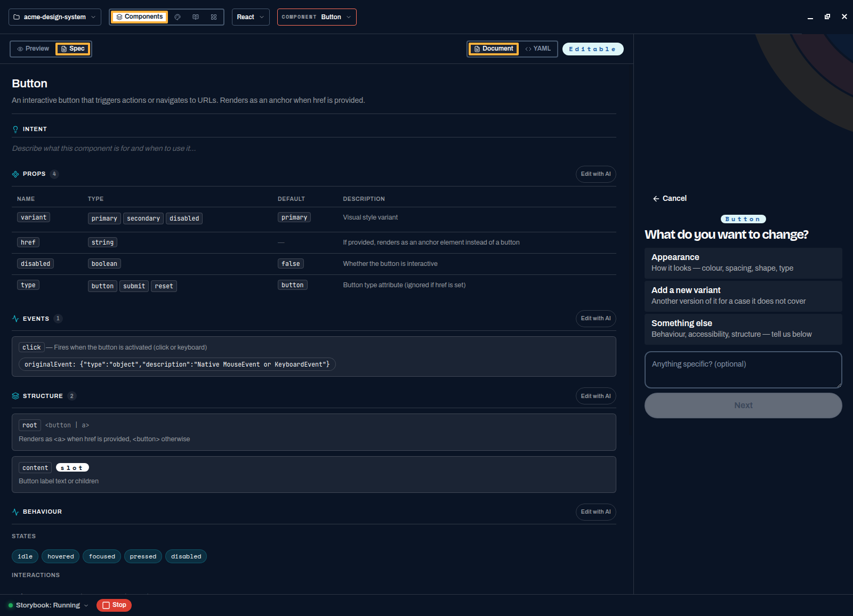The image size is (853, 616).
Task: Switch to Document view
Action: point(494,48)
